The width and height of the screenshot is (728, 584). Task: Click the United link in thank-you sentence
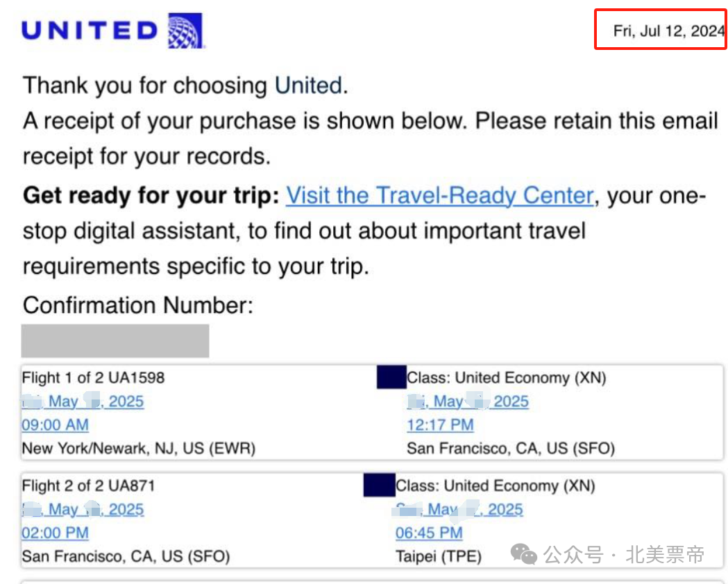(x=309, y=85)
